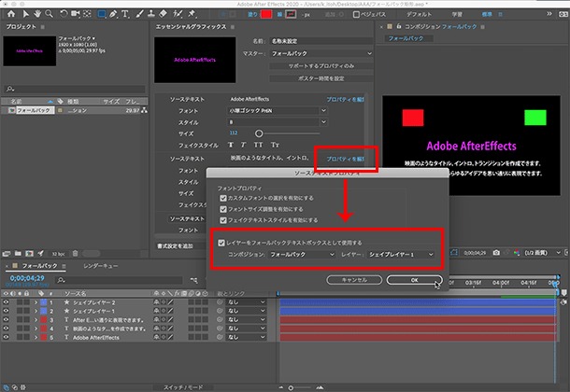570x392 pixels.
Task: Select the Pan Behind anchor point tool
Action: [87, 14]
